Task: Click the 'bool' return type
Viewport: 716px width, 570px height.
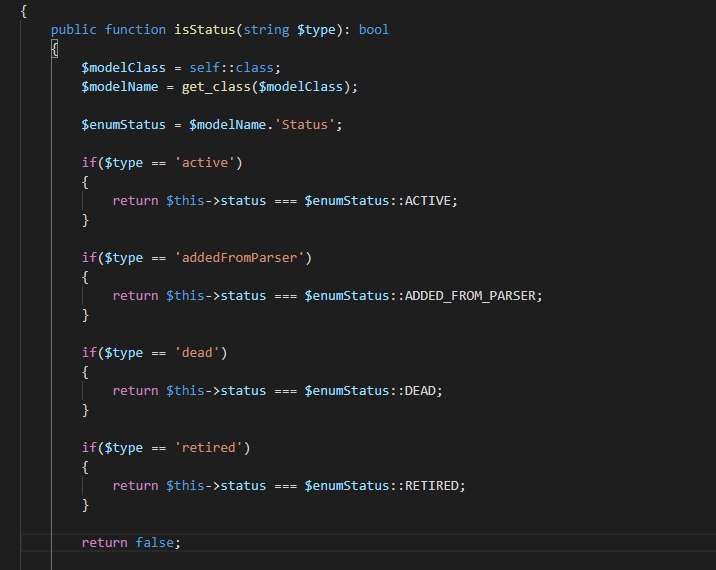Action: tap(374, 30)
